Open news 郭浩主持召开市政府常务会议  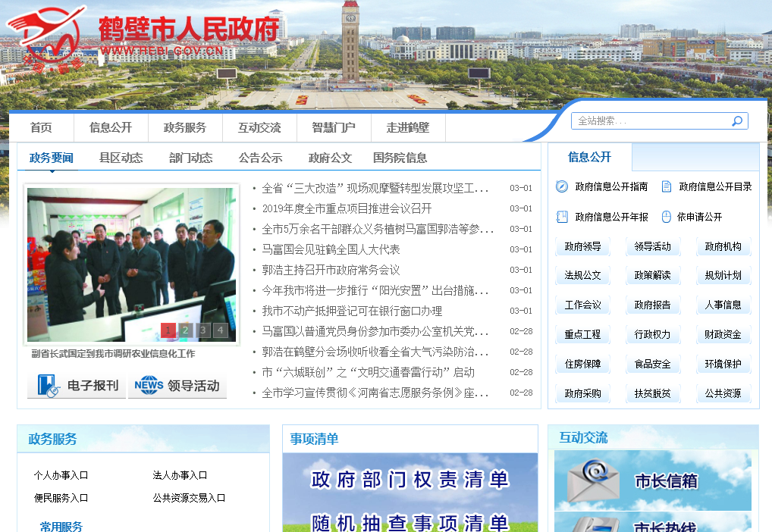(331, 271)
